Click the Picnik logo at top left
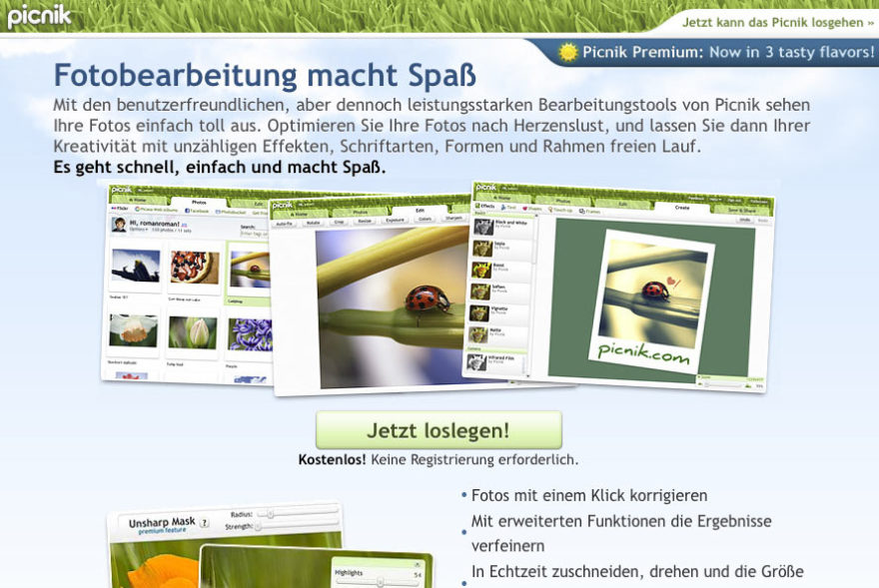 click(37, 16)
